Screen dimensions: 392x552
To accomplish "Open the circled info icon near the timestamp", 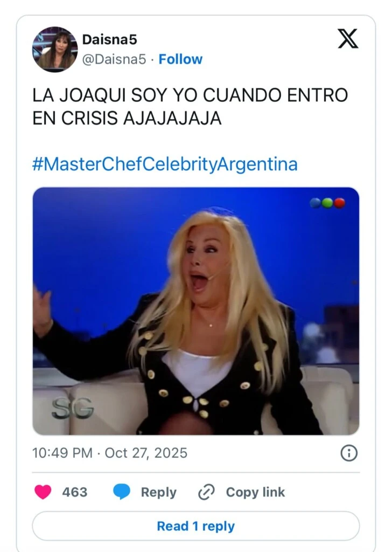I will [x=349, y=453].
